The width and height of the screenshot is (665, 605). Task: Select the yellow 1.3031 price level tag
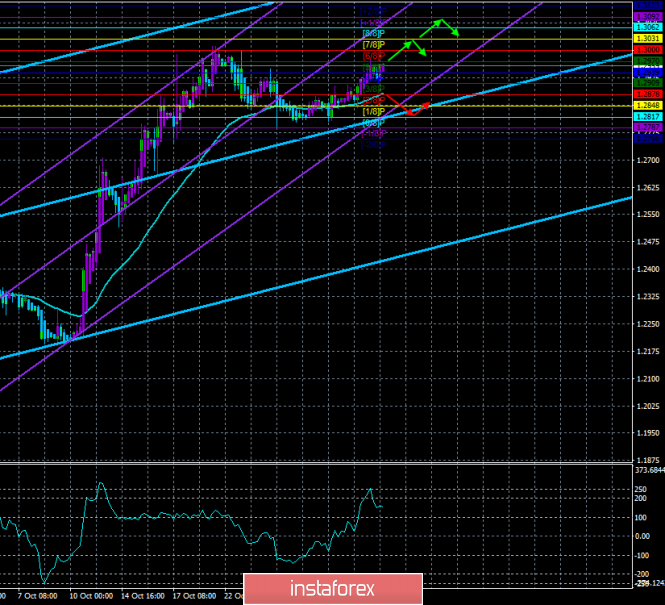click(x=648, y=38)
